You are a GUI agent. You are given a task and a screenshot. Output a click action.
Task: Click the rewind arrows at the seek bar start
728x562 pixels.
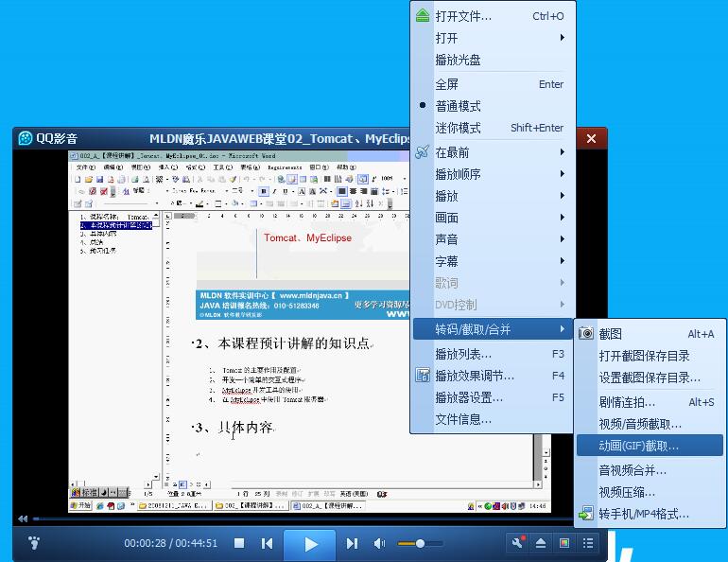tap(23, 518)
